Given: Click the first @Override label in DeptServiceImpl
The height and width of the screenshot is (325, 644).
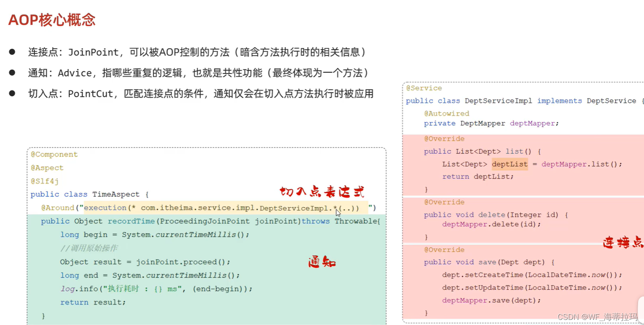Looking at the screenshot, I should [x=445, y=138].
